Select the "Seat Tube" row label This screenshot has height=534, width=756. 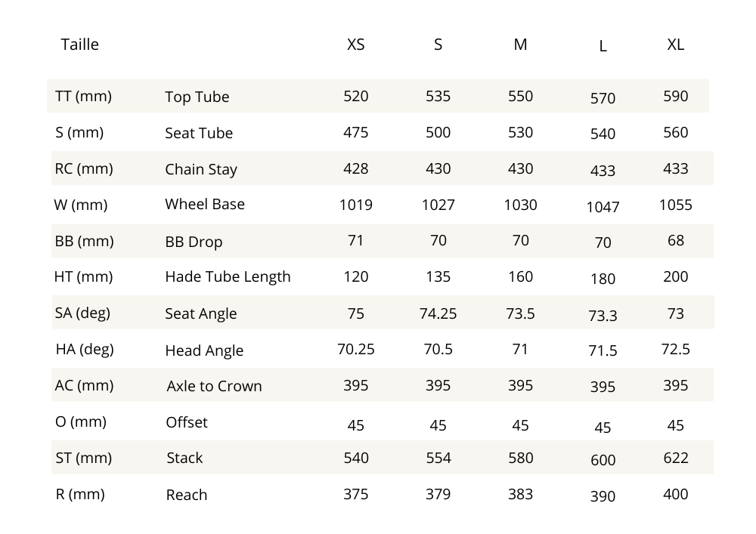click(199, 133)
